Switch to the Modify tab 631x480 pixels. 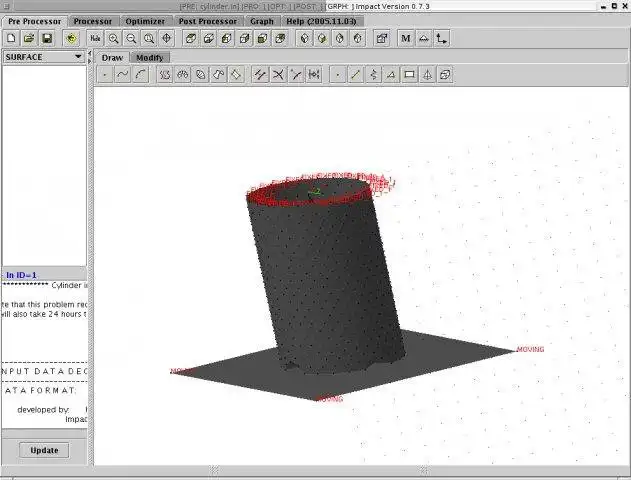[150, 58]
